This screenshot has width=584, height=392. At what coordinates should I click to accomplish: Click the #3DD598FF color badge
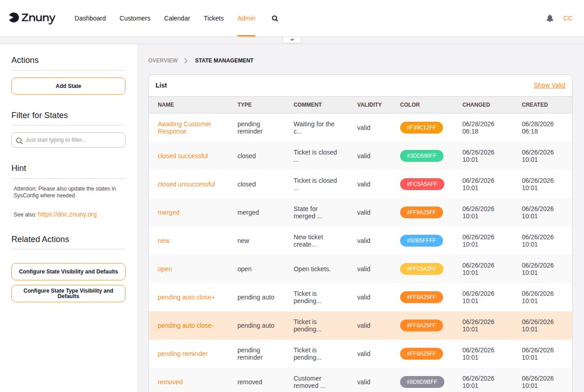coord(422,156)
